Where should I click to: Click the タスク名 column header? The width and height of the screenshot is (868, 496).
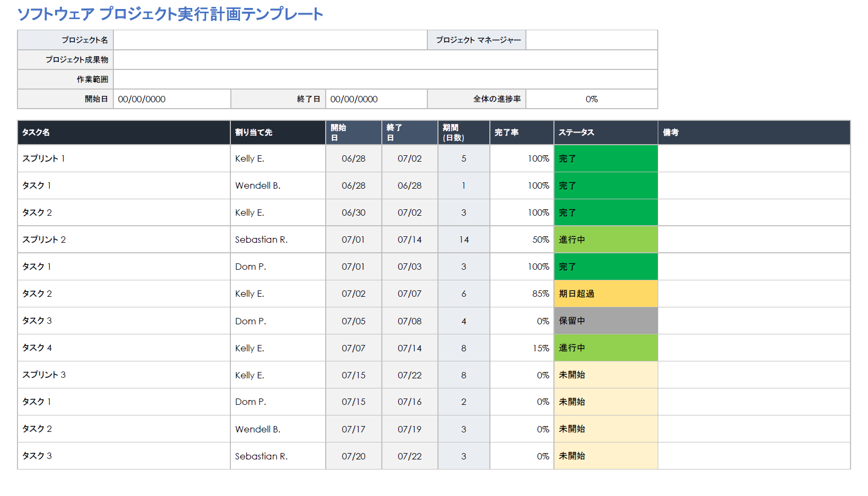pos(124,132)
